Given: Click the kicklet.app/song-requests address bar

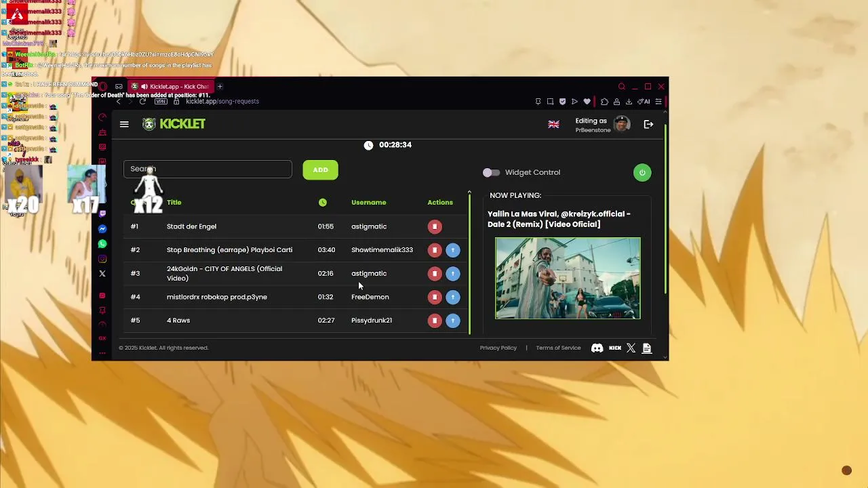Looking at the screenshot, I should tap(222, 101).
